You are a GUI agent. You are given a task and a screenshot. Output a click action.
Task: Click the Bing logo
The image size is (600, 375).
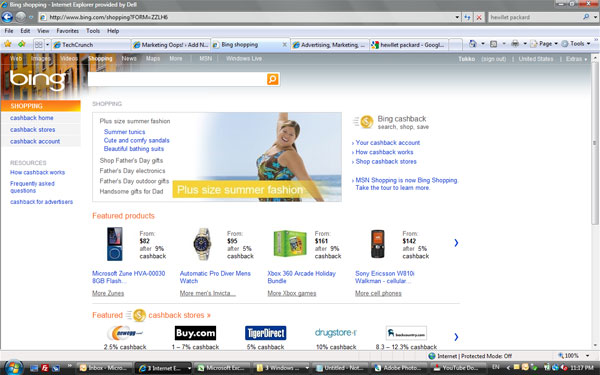tap(37, 80)
